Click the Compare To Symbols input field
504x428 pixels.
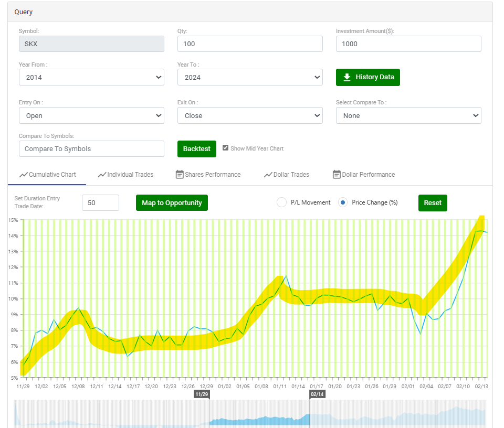click(91, 148)
